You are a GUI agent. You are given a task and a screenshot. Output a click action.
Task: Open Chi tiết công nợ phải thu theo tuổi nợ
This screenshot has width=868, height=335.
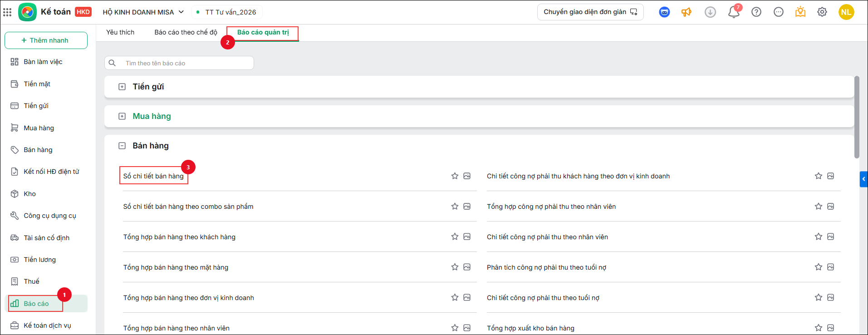(x=543, y=298)
